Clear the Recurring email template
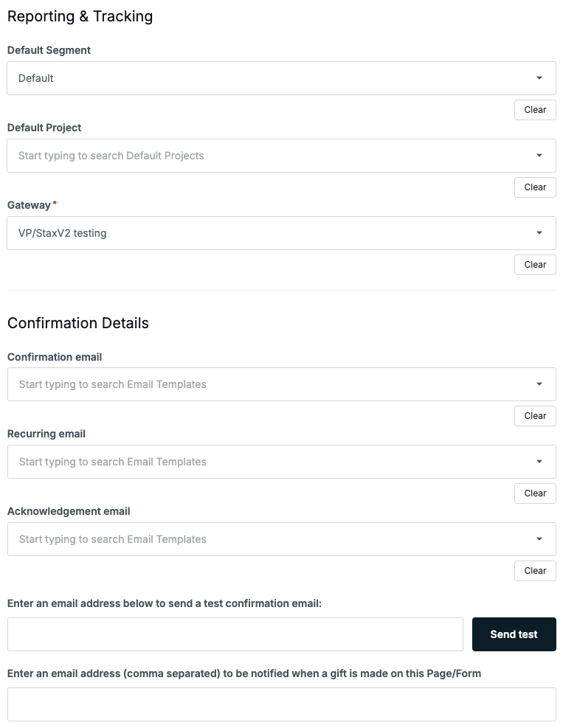This screenshot has width=563, height=728. (535, 493)
